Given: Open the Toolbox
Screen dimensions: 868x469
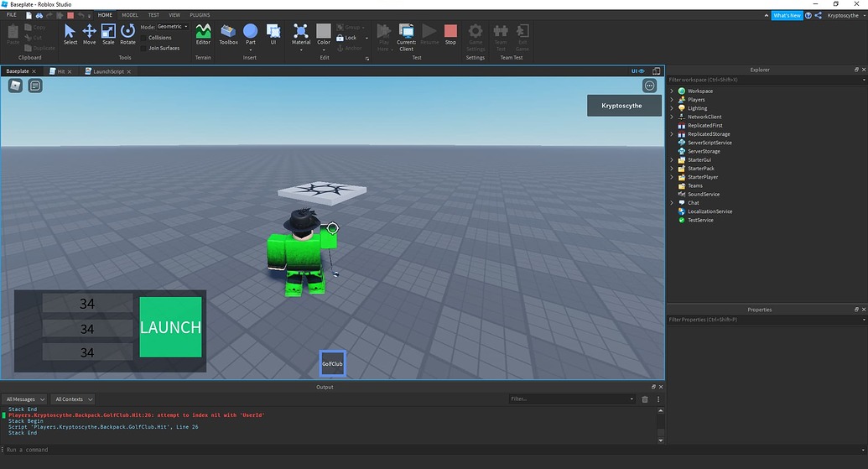Looking at the screenshot, I should tap(228, 34).
